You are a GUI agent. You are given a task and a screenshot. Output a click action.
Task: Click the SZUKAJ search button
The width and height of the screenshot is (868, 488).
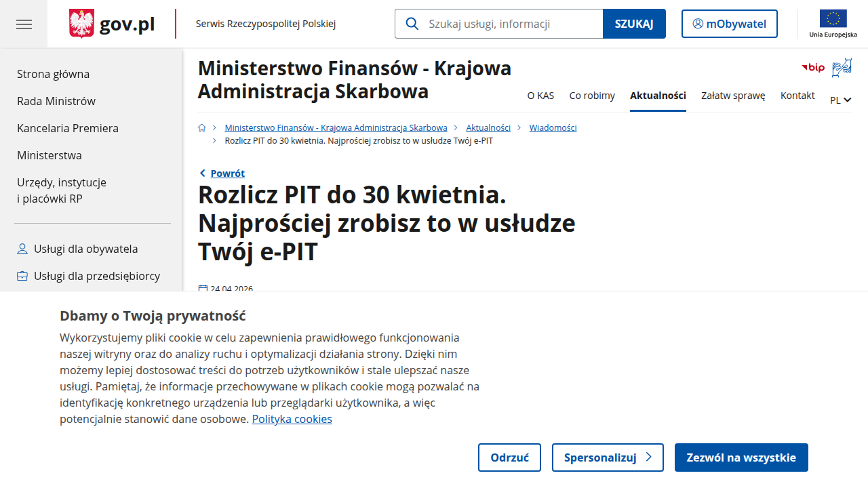coord(634,24)
